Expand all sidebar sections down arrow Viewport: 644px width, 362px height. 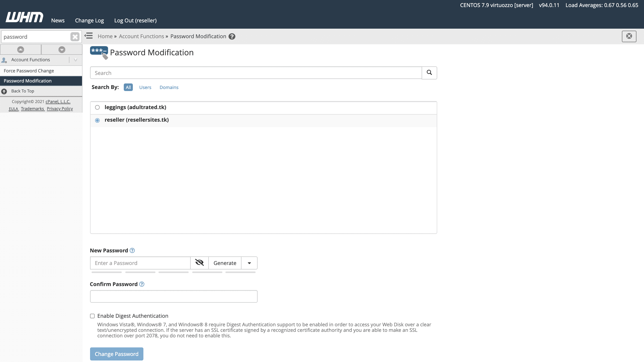click(62, 50)
